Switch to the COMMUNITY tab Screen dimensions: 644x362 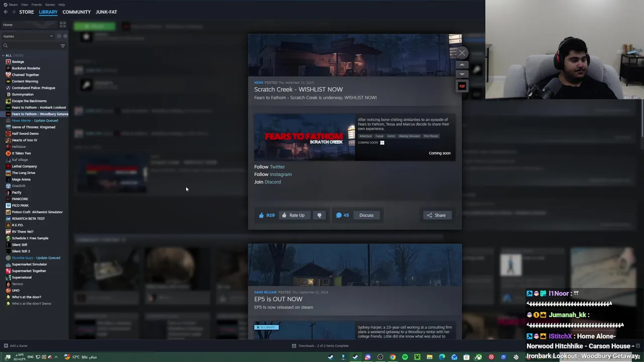pos(76,12)
